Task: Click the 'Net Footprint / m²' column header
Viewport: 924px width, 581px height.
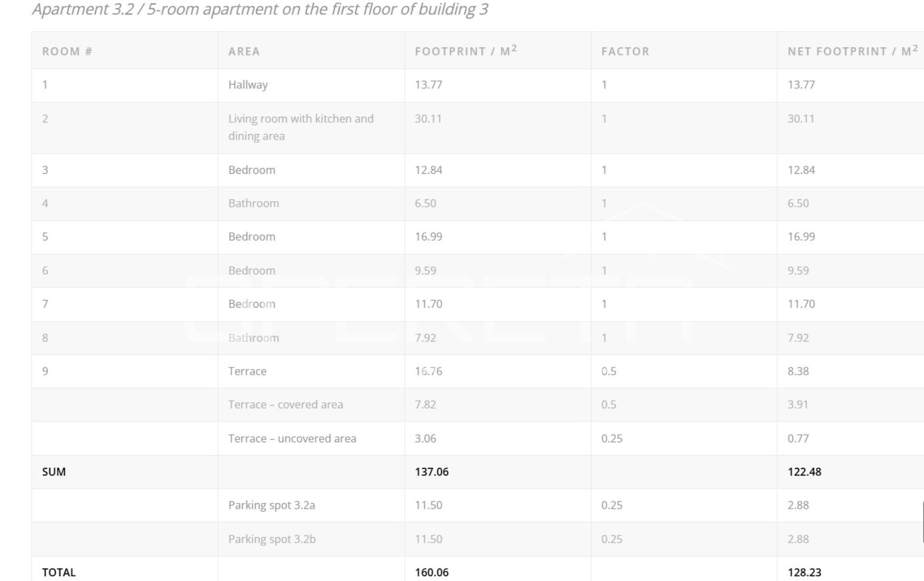Action: (852, 51)
